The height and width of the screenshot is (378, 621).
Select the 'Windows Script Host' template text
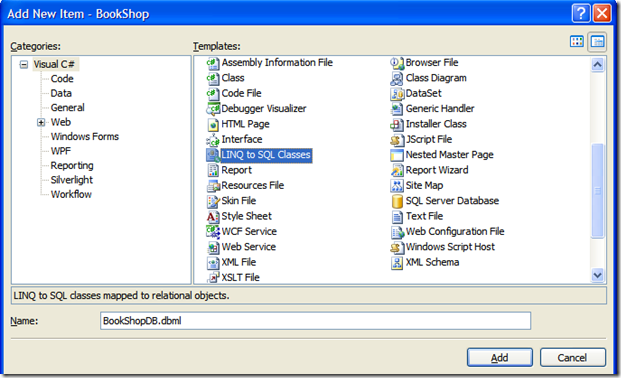tap(450, 247)
